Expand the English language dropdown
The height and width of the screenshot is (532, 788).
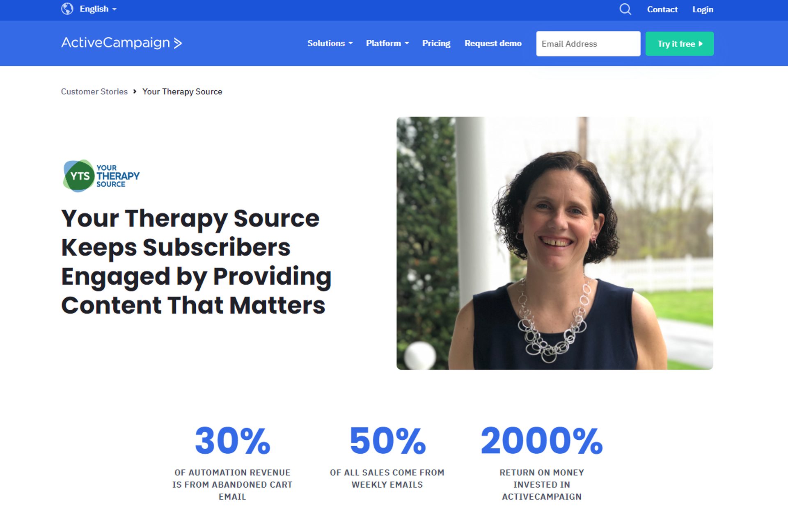pos(98,9)
